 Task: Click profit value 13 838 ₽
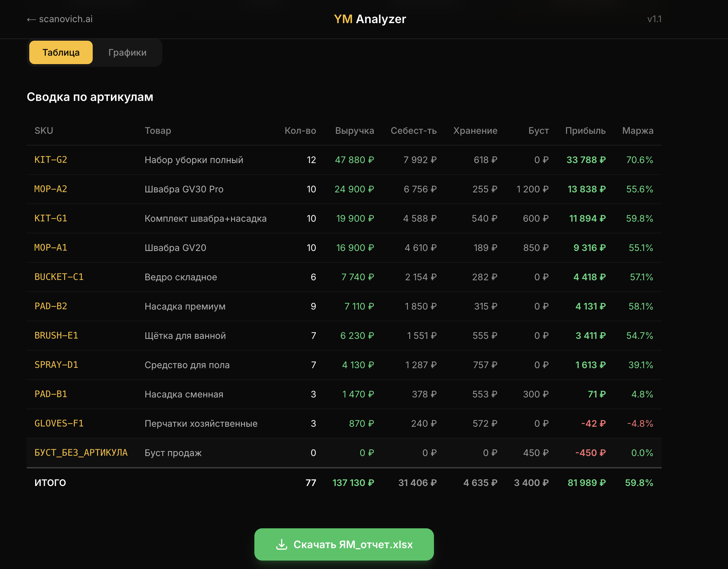coord(587,189)
